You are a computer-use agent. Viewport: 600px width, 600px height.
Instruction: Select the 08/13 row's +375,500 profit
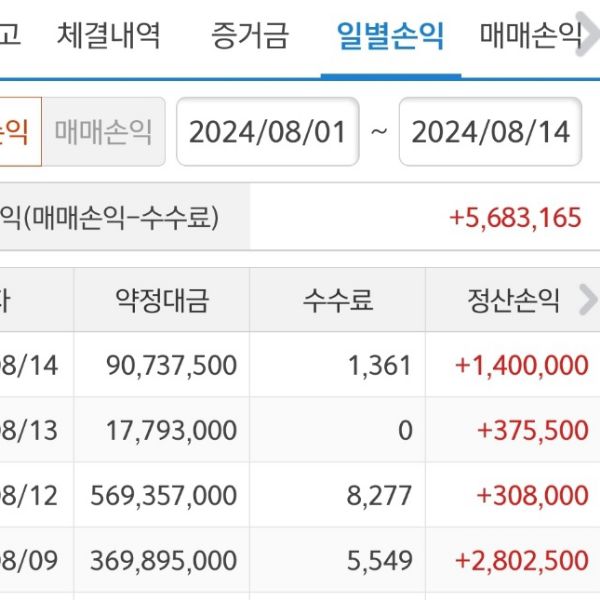[x=532, y=430]
